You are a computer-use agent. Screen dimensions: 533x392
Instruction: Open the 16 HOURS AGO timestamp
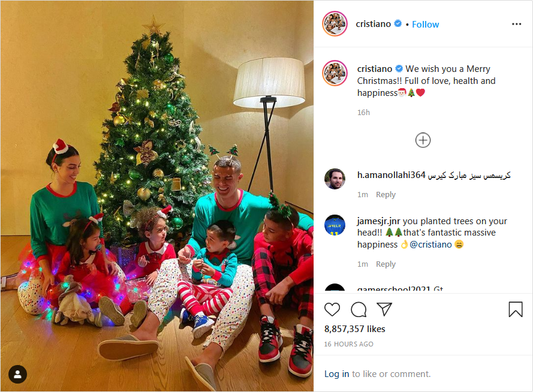348,344
